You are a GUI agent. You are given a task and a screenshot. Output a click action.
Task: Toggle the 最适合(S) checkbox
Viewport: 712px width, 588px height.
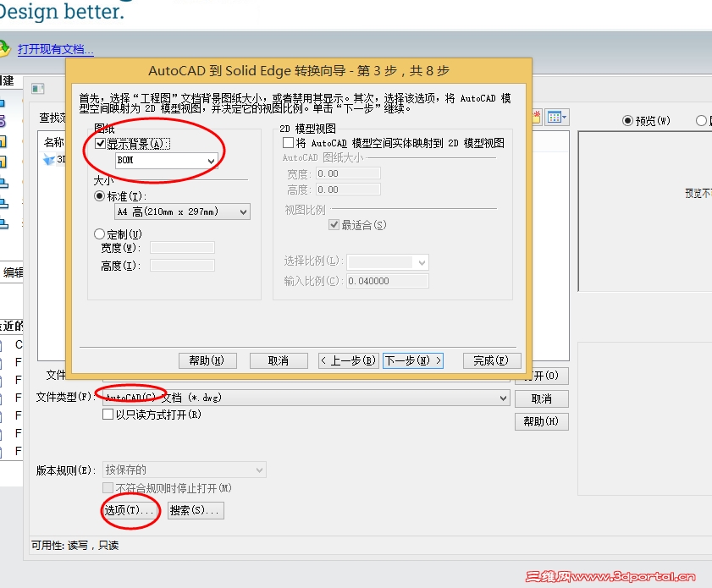click(334, 224)
